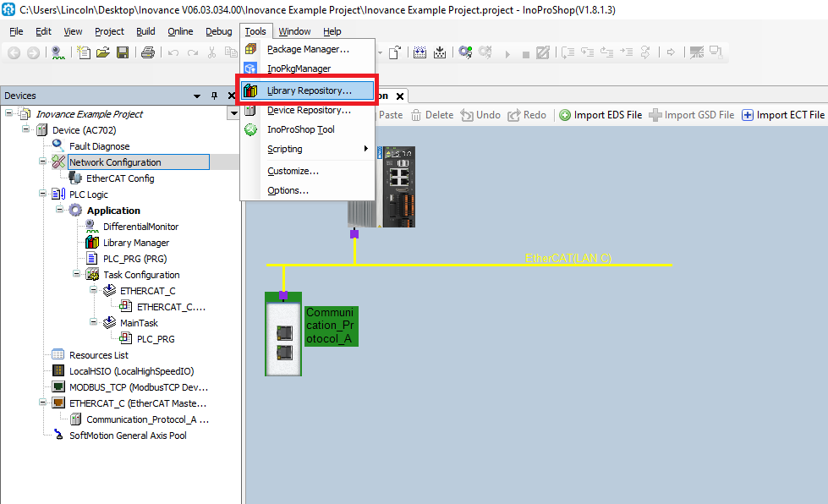828x504 pixels.
Task: Pin the Devices panel with auto-hide
Action: (x=214, y=96)
